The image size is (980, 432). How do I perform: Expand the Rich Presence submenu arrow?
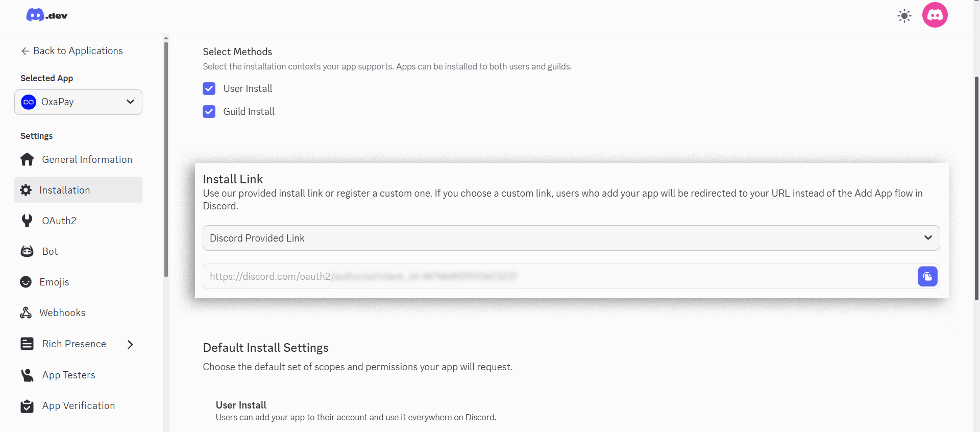pyautogui.click(x=130, y=344)
